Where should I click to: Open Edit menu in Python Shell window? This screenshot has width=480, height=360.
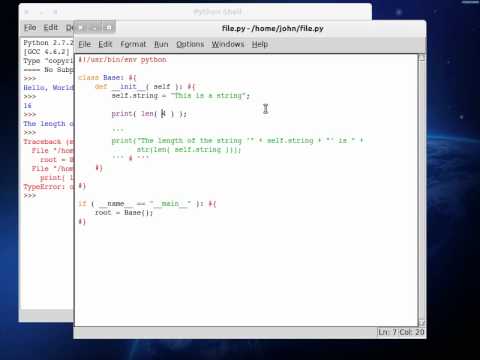51,27
